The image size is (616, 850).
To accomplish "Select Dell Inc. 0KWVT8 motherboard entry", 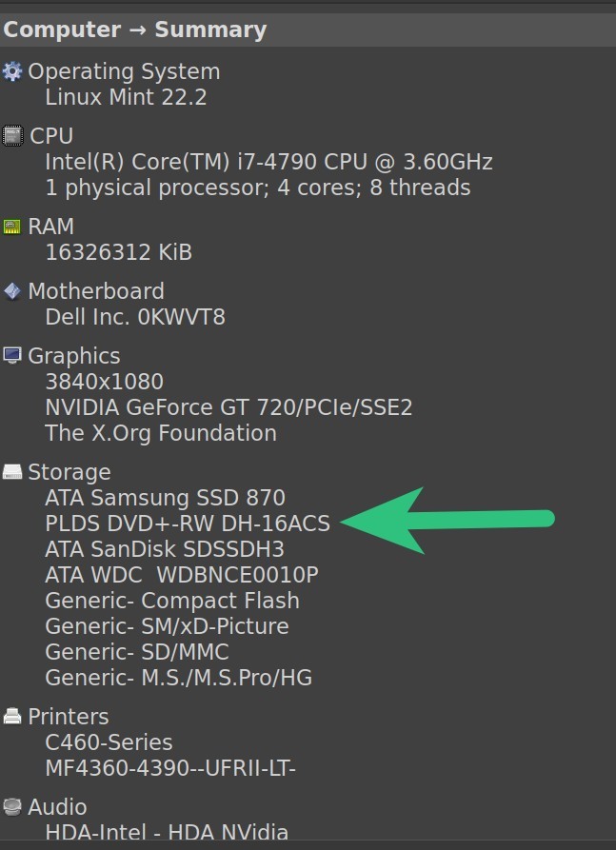I will pos(135,317).
